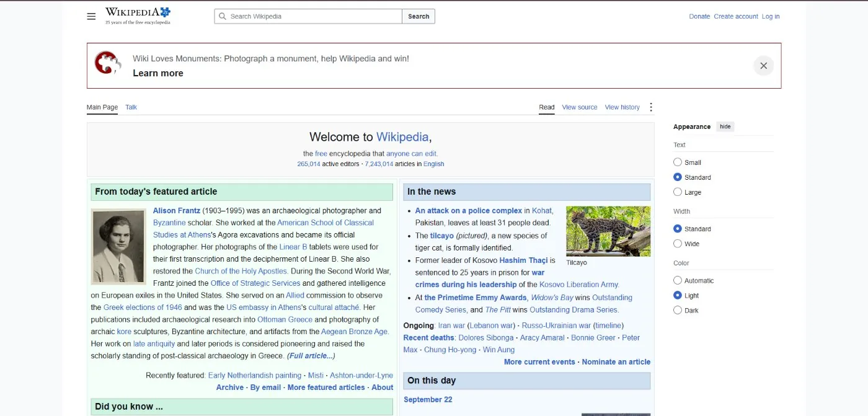868x416 pixels.
Task: Click the Recent deaths link
Action: pos(430,338)
